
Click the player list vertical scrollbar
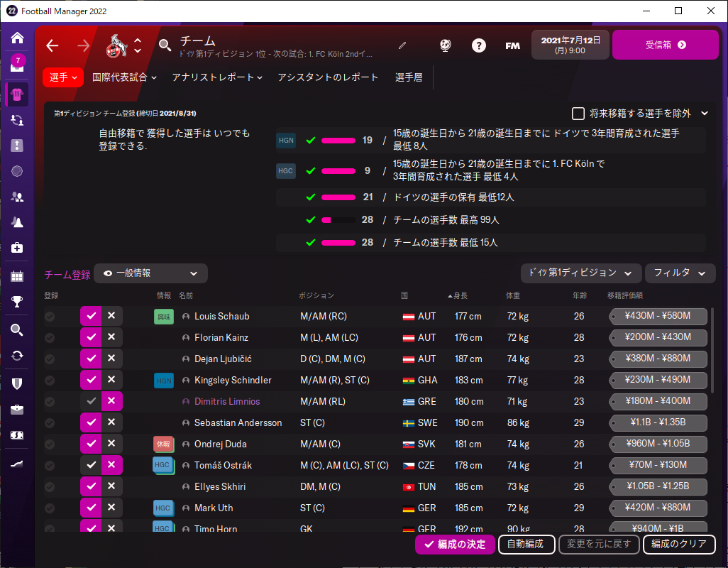(x=712, y=349)
